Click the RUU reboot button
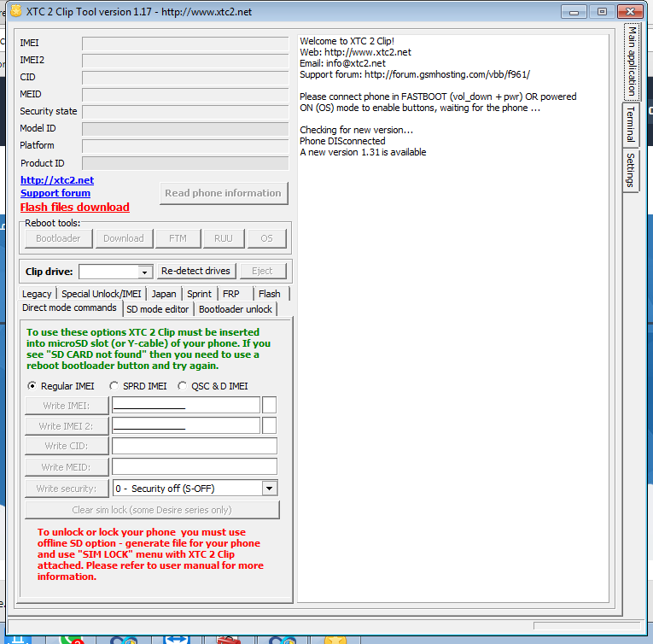The width and height of the screenshot is (653, 644). pyautogui.click(x=224, y=238)
